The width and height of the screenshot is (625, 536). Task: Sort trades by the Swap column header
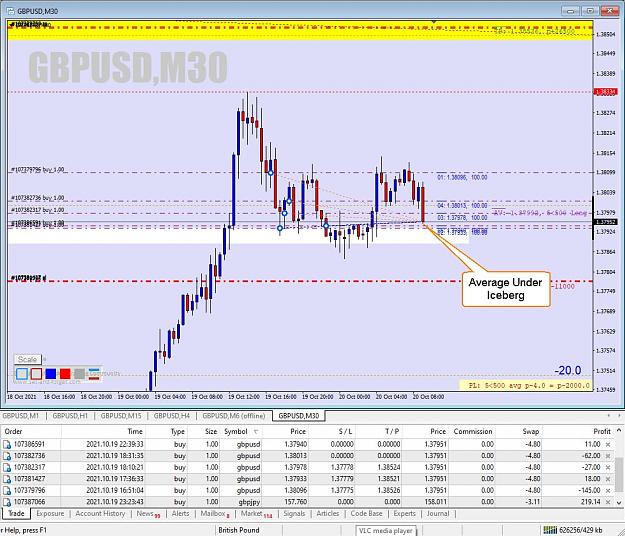(519, 432)
